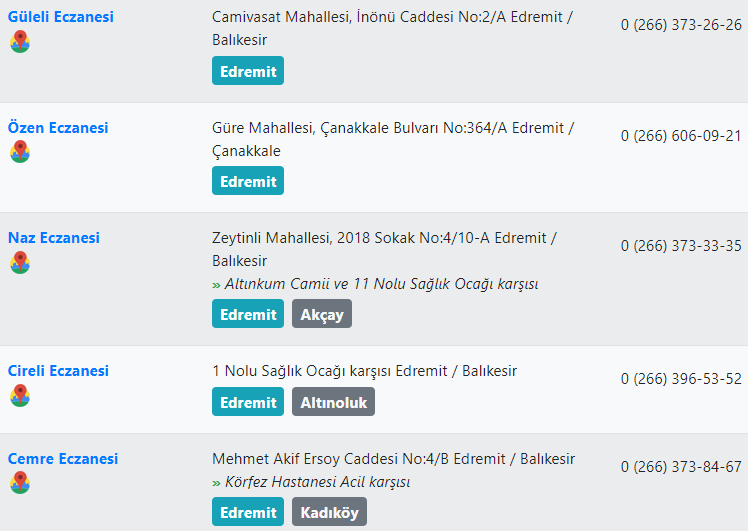
Task: Select the gray Kadıköy tag
Action: 330,511
